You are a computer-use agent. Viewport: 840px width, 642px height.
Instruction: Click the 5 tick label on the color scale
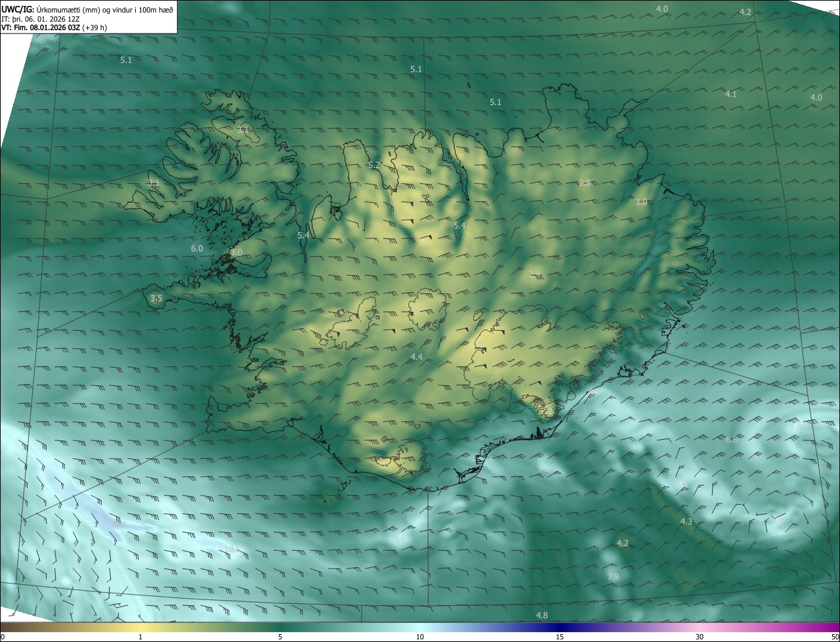pos(280,637)
